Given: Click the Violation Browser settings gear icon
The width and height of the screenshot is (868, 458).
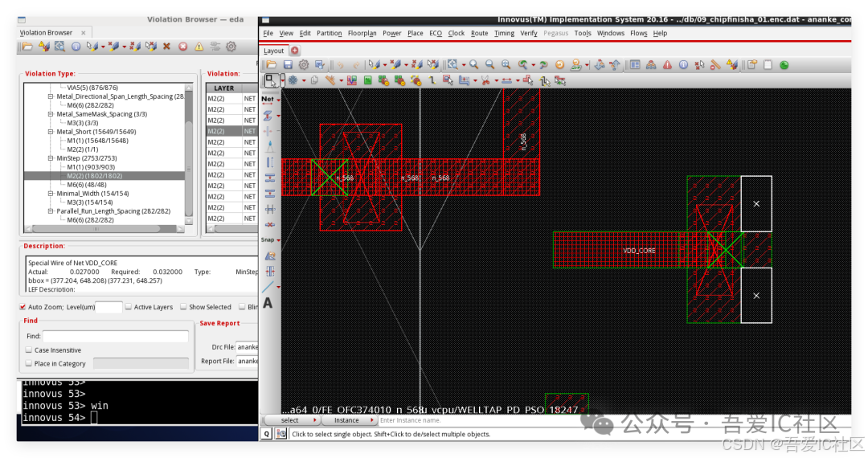Looking at the screenshot, I should [x=231, y=47].
